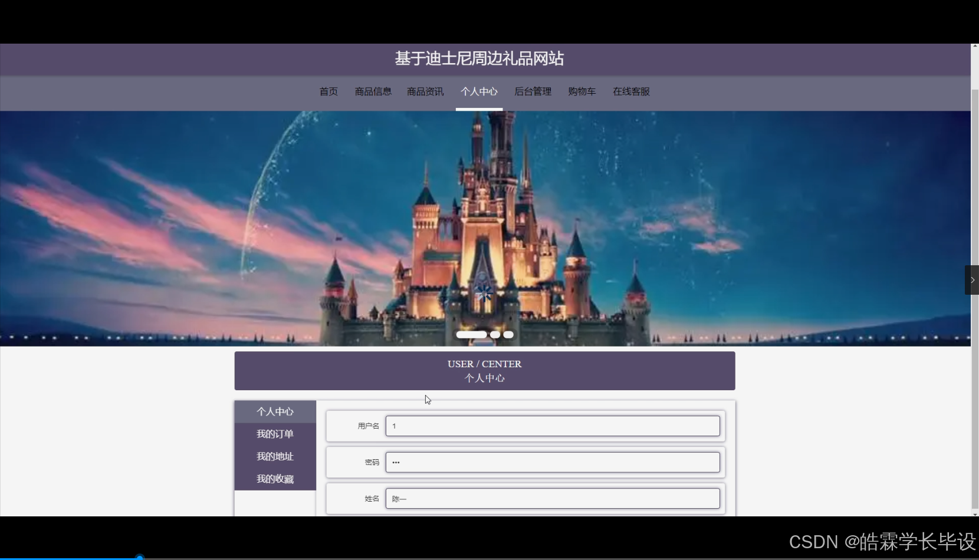Click the scrollbar down arrow
The width and height of the screenshot is (979, 560).
975,514
